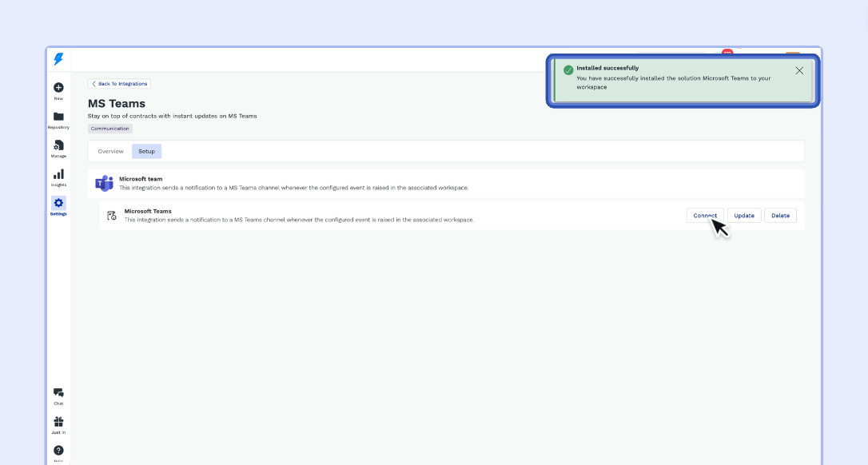
Task: Go back to Integrations
Action: (119, 84)
